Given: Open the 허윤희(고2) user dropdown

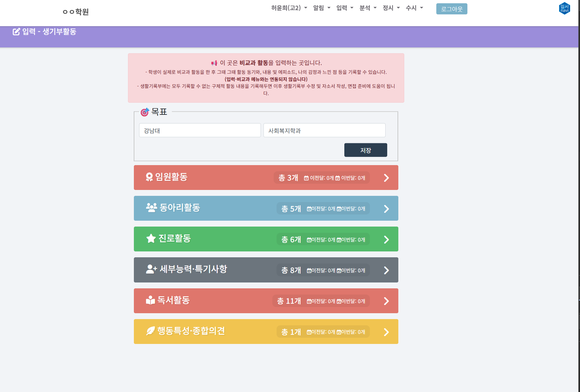Looking at the screenshot, I should point(289,8).
